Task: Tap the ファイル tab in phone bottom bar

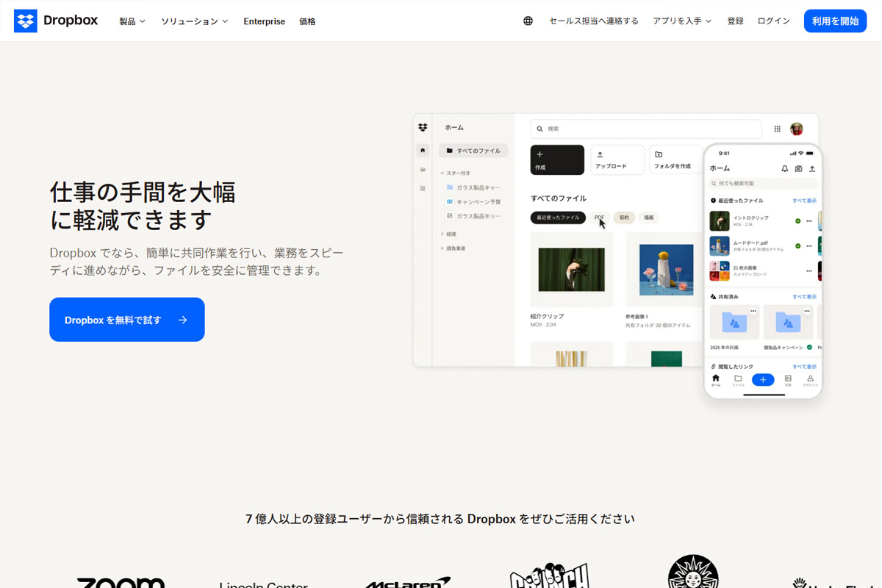Action: pyautogui.click(x=738, y=380)
